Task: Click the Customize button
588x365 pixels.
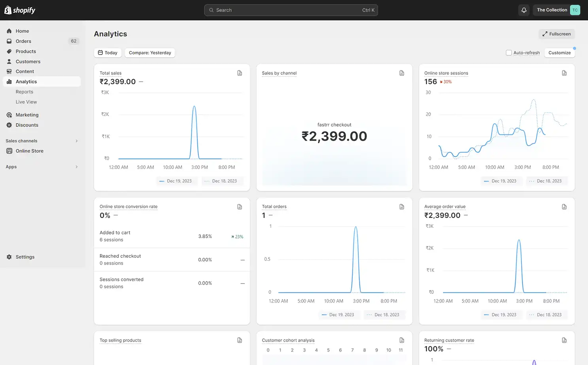Action: pyautogui.click(x=559, y=53)
